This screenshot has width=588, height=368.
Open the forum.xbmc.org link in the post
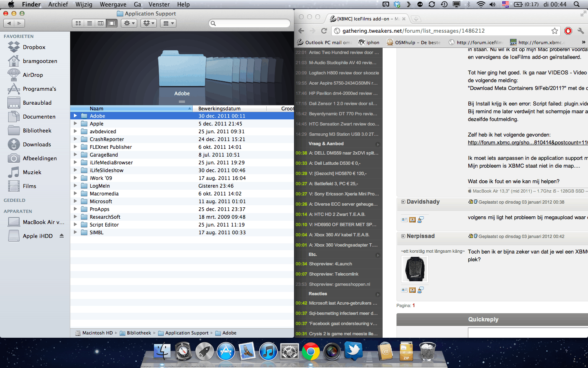click(528, 142)
